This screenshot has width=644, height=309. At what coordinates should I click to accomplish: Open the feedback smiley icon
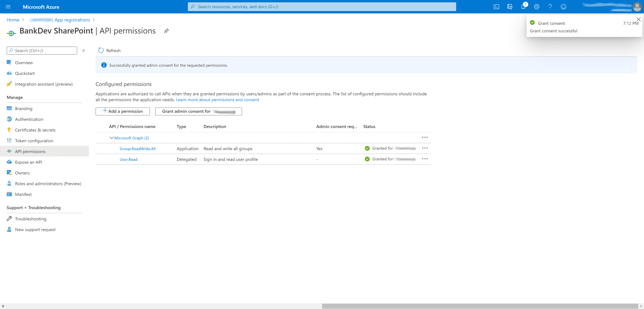click(x=563, y=7)
